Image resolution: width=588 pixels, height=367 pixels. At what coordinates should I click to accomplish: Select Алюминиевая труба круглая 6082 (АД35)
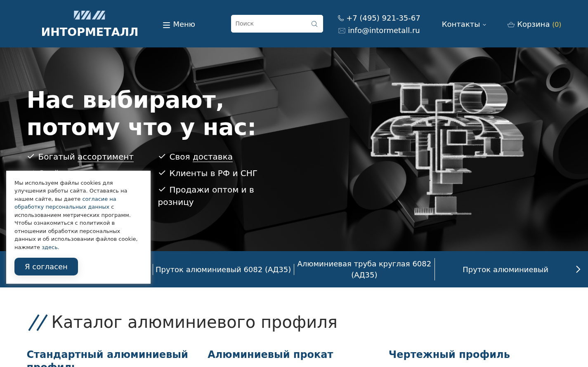tap(364, 269)
